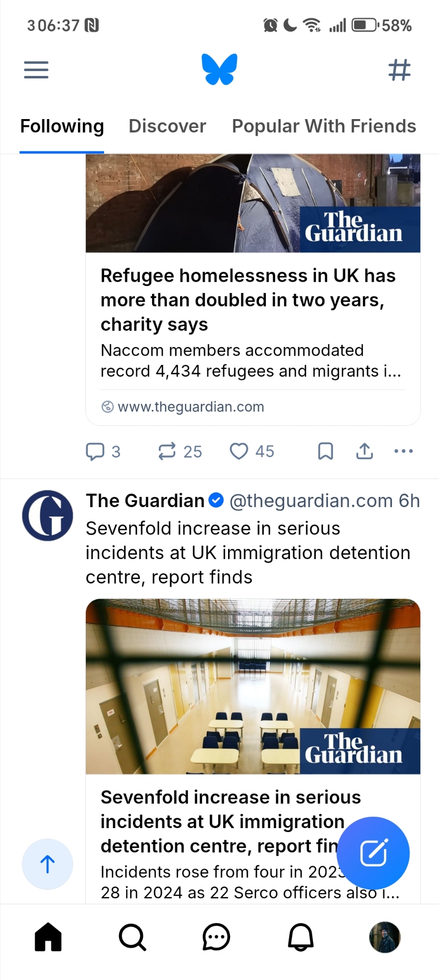Compose a new post
The image size is (439, 980).
[x=374, y=853]
